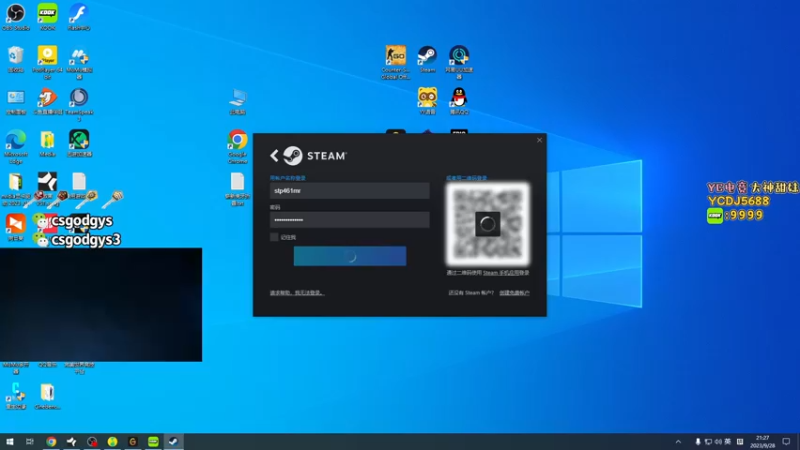Open the YY voice raccoon icon
Screen dimensions: 800x450
(x=428, y=101)
